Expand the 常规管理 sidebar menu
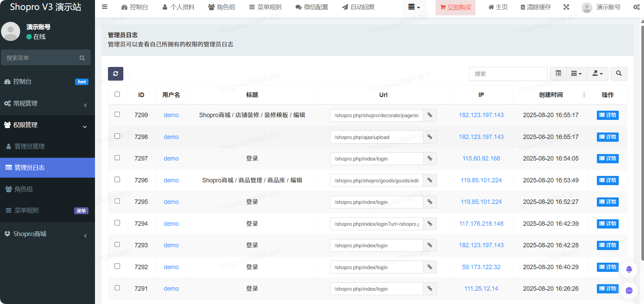 (x=47, y=103)
